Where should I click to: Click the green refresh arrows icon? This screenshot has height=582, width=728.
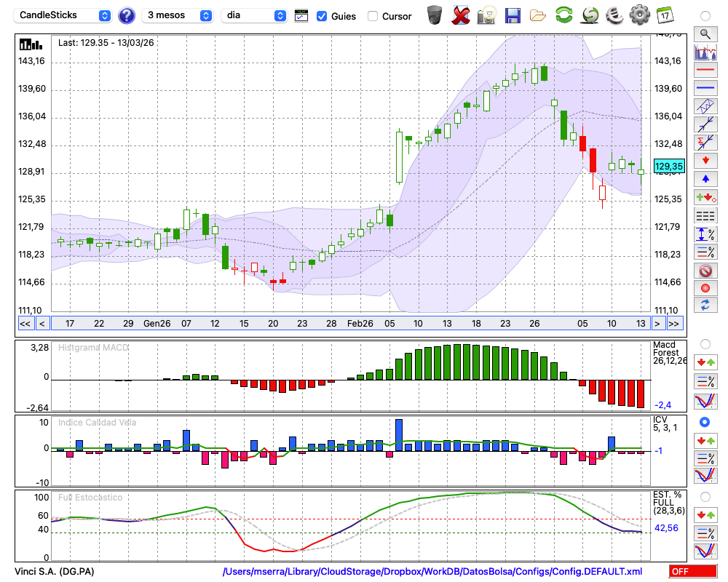pyautogui.click(x=563, y=15)
